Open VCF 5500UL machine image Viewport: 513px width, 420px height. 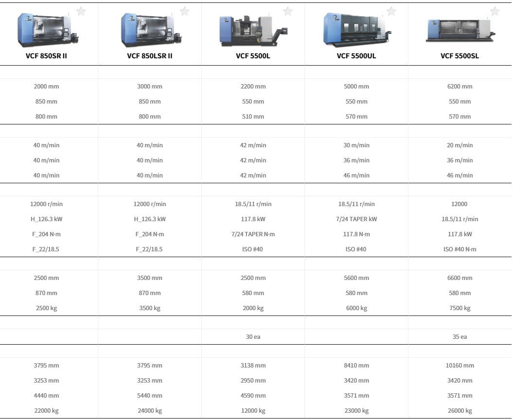click(357, 30)
